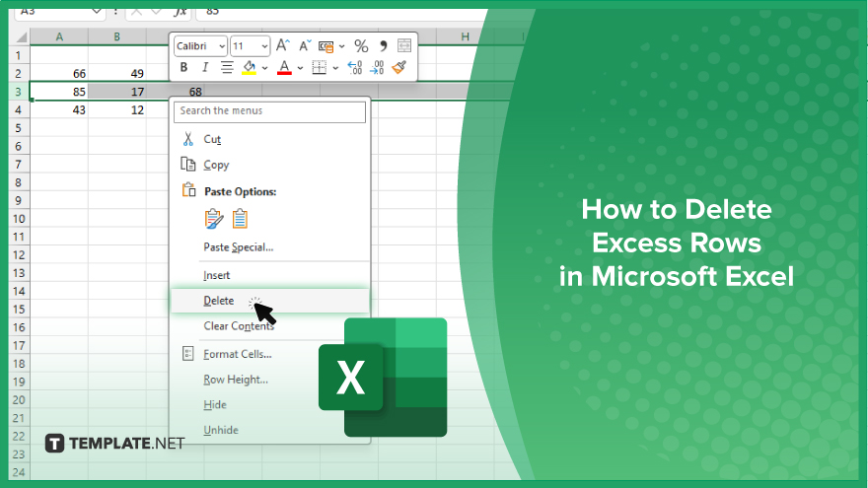Apply Comma Style format
The width and height of the screenshot is (868, 488).
coord(383,45)
